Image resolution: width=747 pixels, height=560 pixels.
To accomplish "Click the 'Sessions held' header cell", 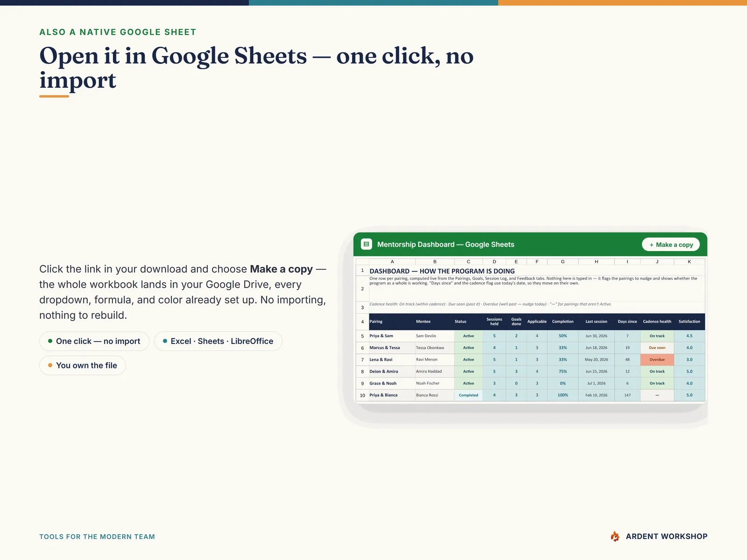I will click(494, 322).
